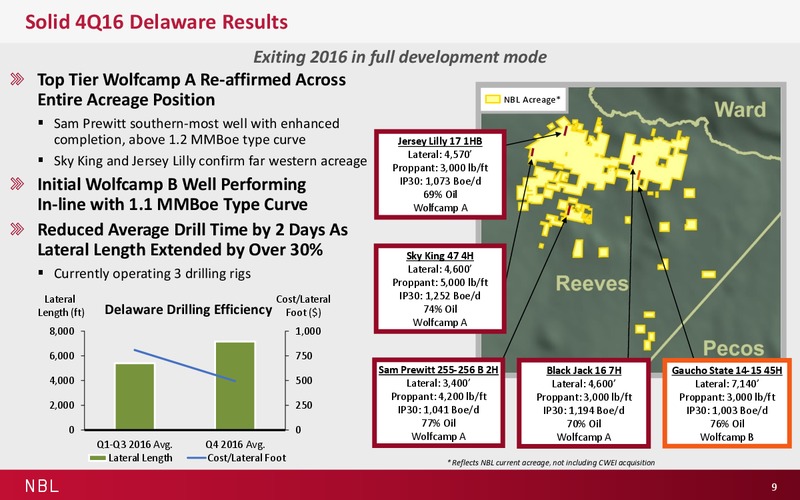800x500 pixels.
Task: Select the Sky King 47 4H callout title
Action: click(x=440, y=256)
